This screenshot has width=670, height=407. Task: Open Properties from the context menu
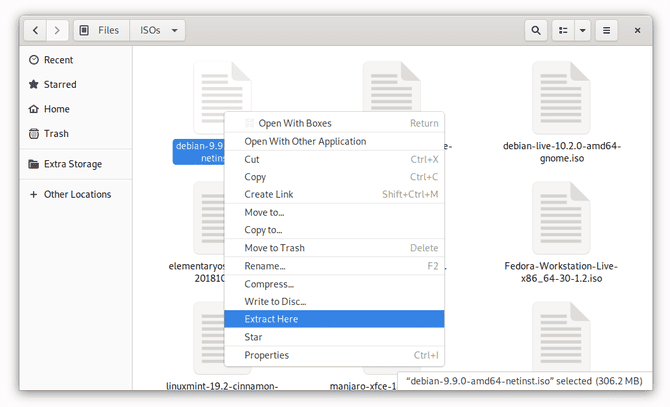334,355
